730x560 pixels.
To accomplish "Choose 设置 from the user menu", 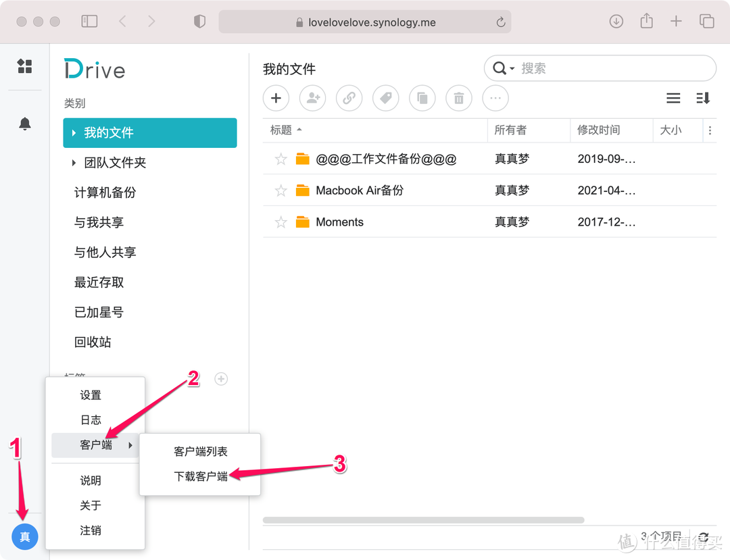I will point(91,395).
